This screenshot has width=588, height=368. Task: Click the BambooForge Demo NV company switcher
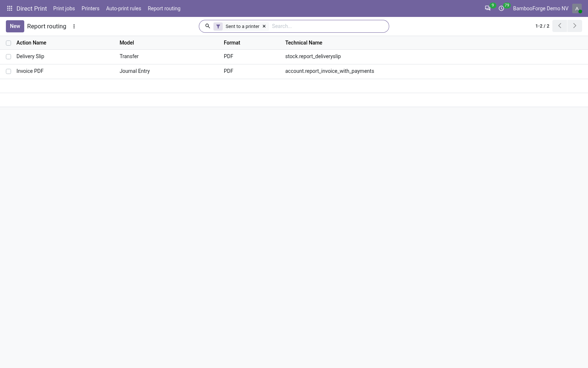pos(541,8)
